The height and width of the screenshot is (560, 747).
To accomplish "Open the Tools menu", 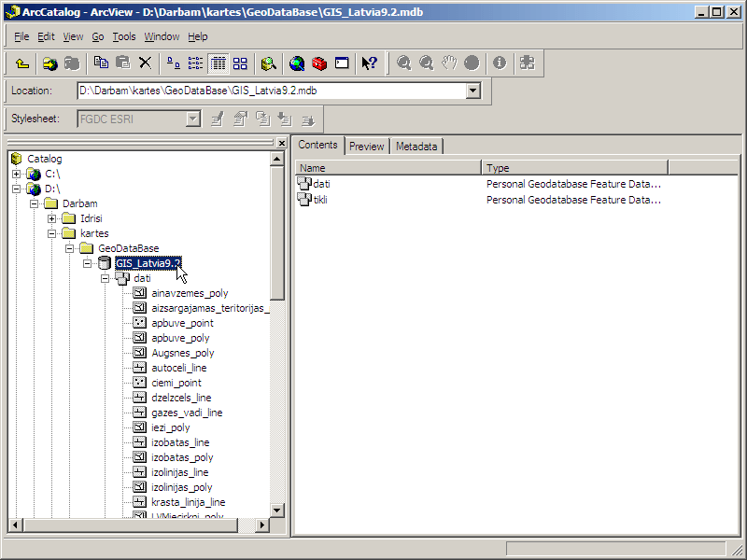I will pos(124,36).
